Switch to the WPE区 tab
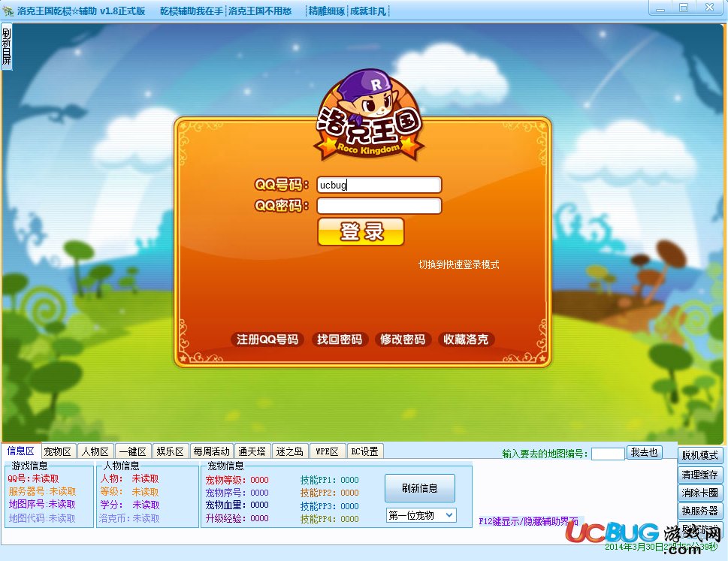The width and height of the screenshot is (728, 561). (328, 451)
